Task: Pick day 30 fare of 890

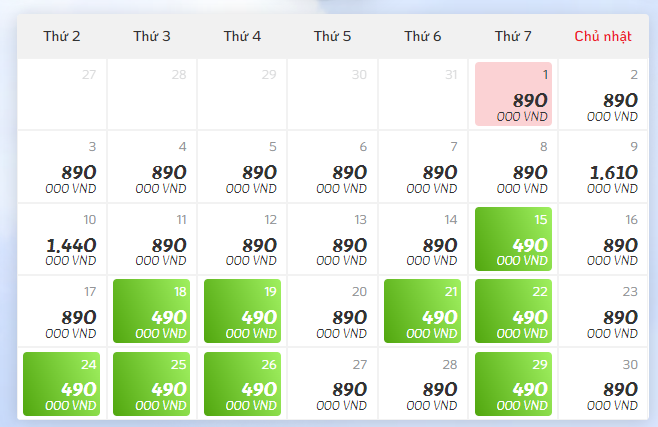Action: (x=603, y=383)
